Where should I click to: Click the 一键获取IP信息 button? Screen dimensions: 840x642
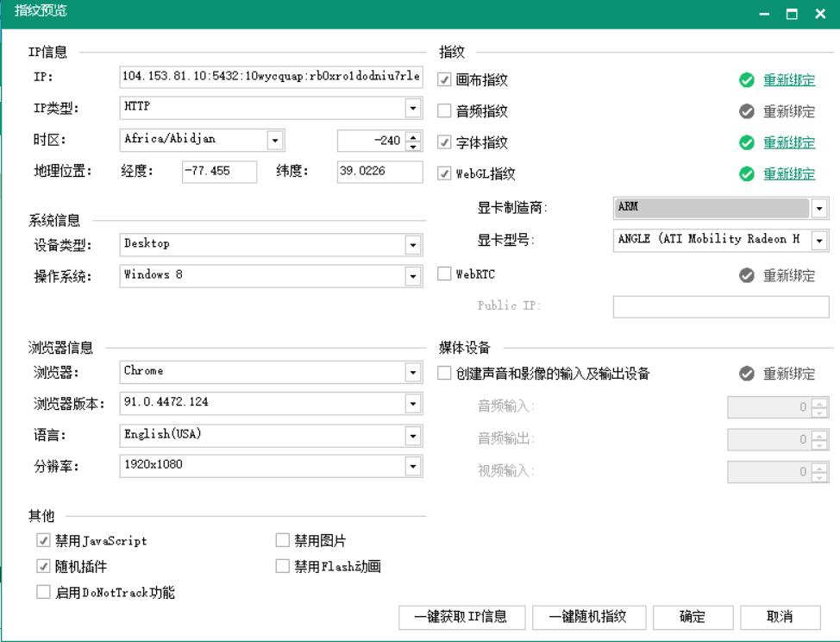(x=460, y=617)
